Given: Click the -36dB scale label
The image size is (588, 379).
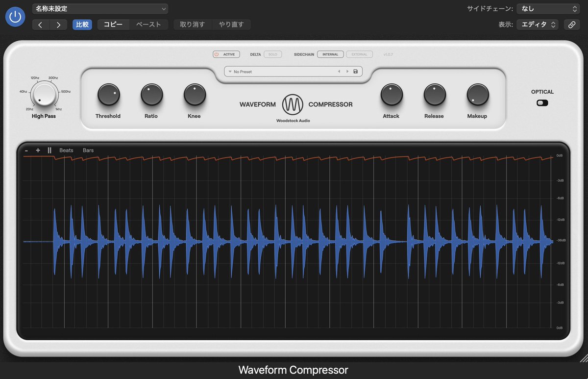Looking at the screenshot, I should click(560, 241).
